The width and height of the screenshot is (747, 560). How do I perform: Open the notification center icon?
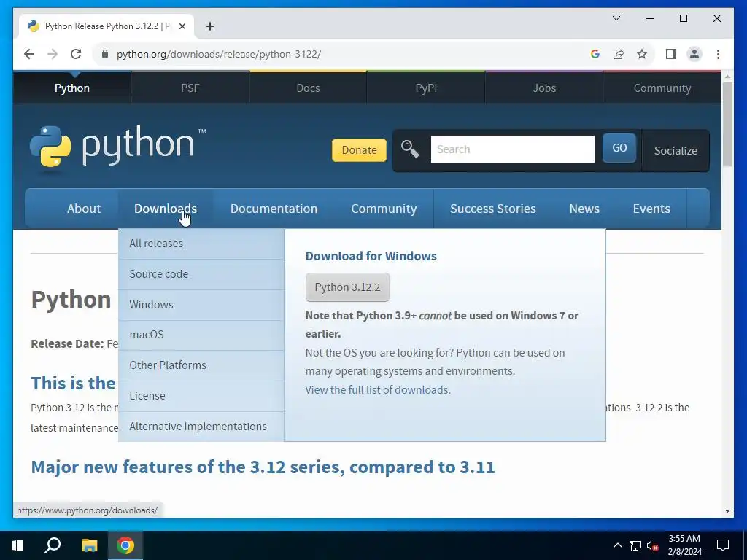pos(723,545)
